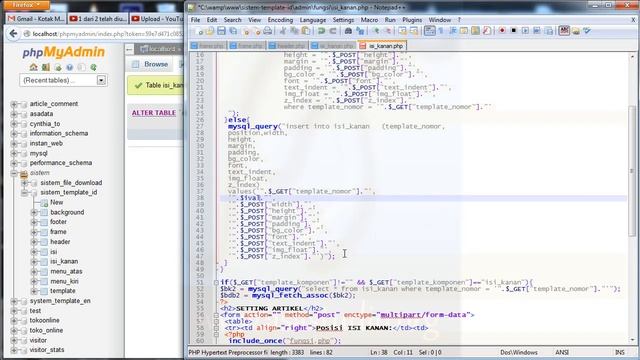Click phpMyAdmin Home icon under the logo
Screen dimensions: 640x360
(33, 67)
